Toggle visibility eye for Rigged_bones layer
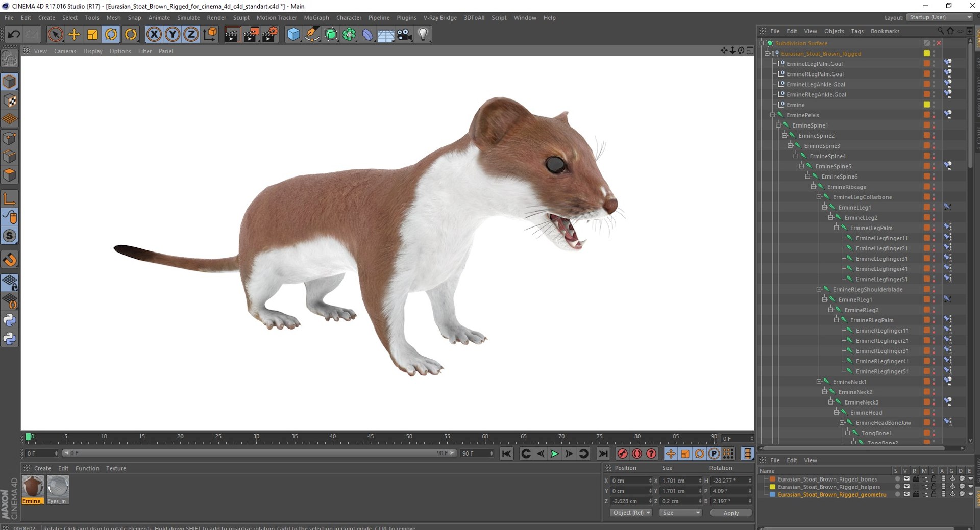 pos(906,479)
